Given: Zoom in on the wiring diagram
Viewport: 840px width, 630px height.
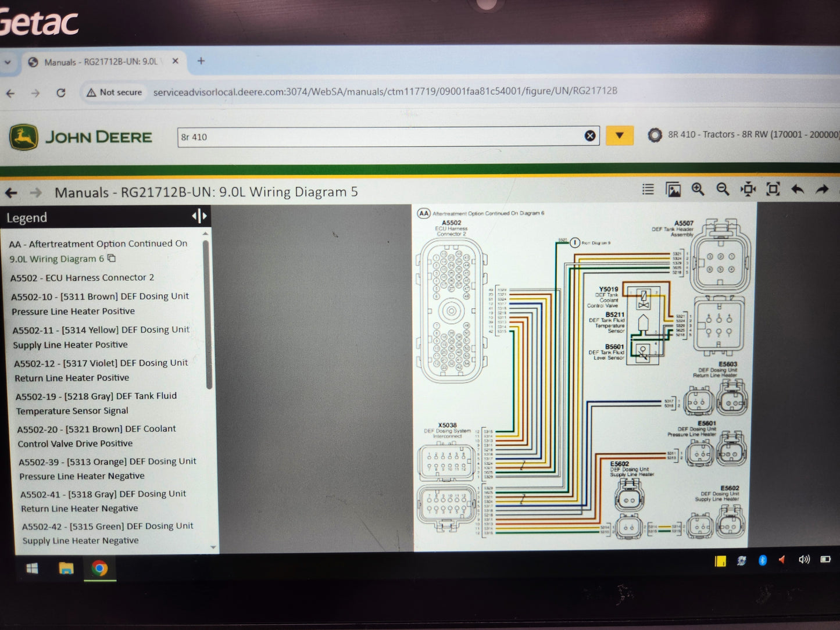Looking at the screenshot, I should coord(698,189).
